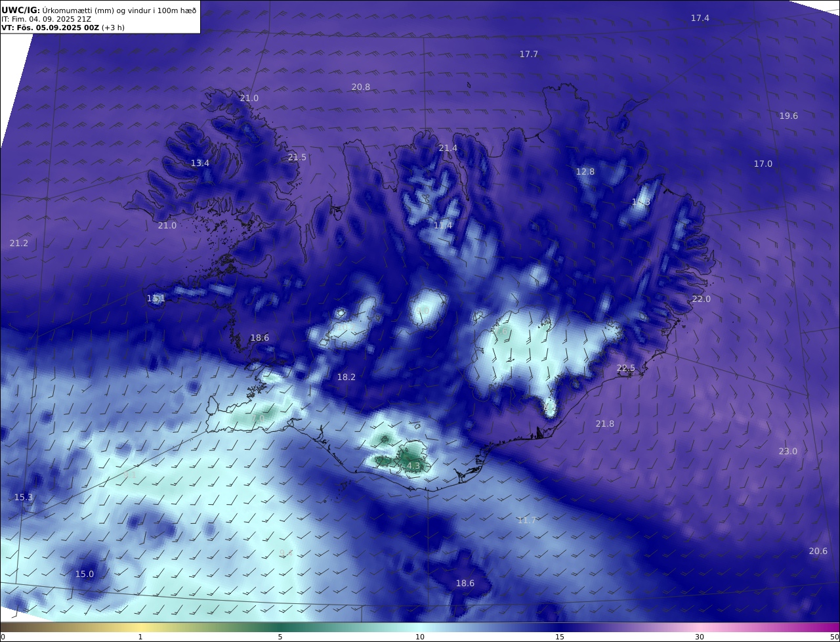Click the colorbar tick label 5
The width and height of the screenshot is (840, 642).
pyautogui.click(x=280, y=637)
